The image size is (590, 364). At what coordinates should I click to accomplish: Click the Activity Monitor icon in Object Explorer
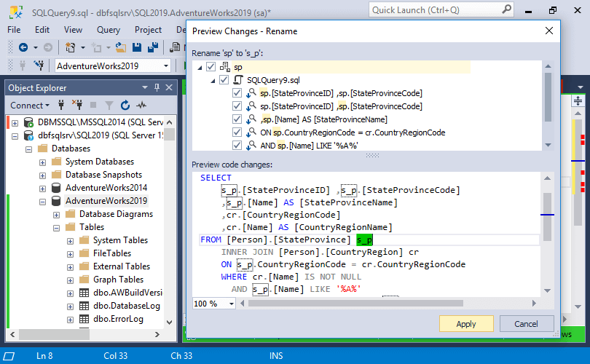141,106
